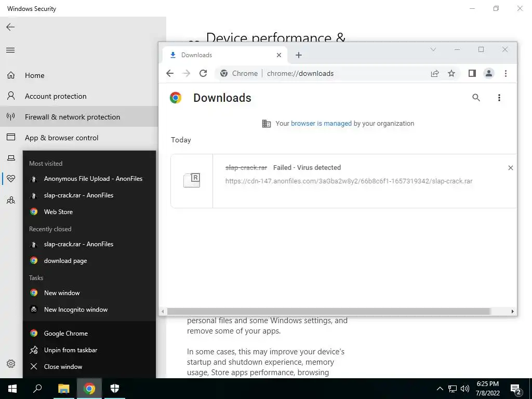This screenshot has height=399, width=532.
Task: Click the RAR file thumbnail icon
Action: (x=192, y=180)
